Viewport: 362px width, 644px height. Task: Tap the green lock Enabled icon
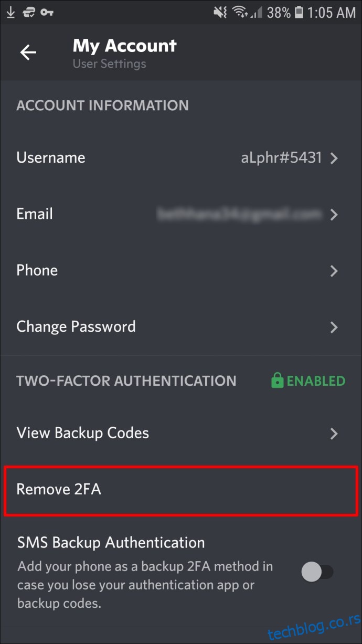(277, 381)
